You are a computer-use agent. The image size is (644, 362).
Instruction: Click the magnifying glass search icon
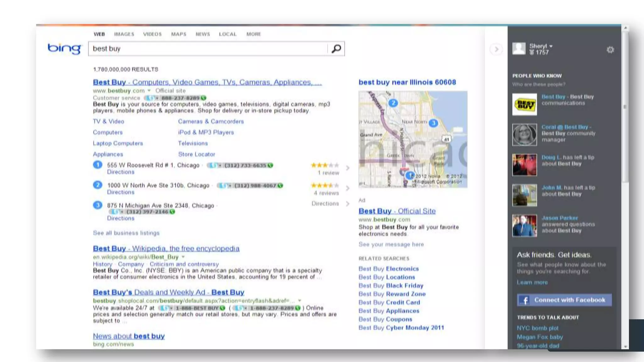pyautogui.click(x=336, y=49)
